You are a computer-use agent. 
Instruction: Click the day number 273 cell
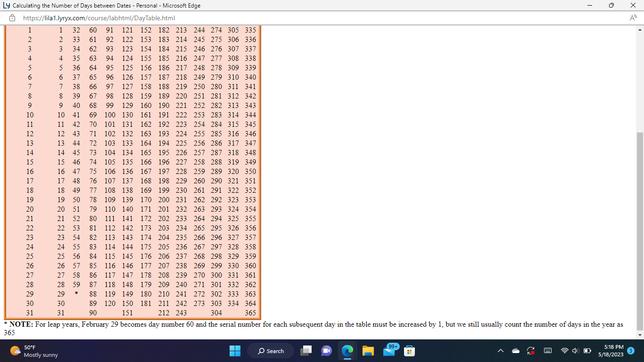[x=199, y=304]
